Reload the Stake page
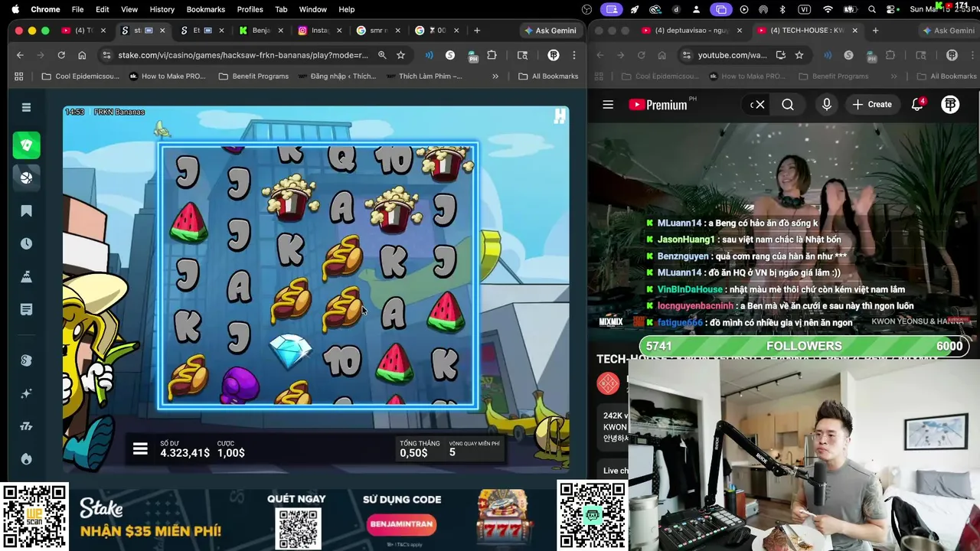This screenshot has height=551, width=980. point(61,55)
